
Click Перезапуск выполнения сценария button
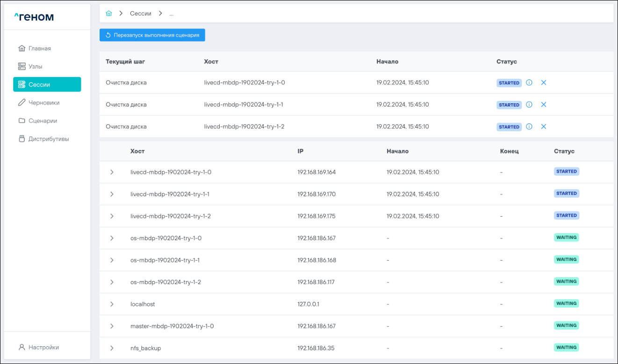pos(152,35)
